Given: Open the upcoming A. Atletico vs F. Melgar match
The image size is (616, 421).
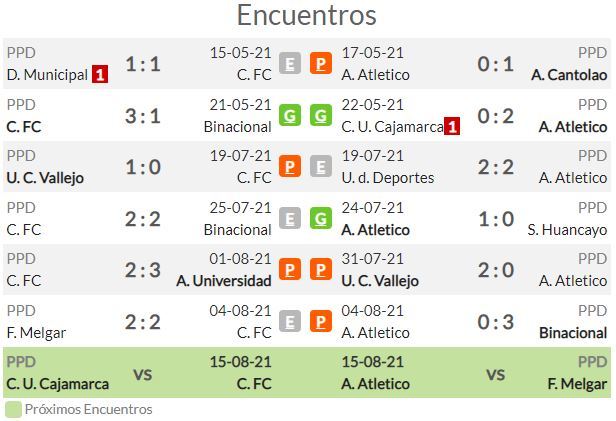Looking at the screenshot, I should coord(474,372).
